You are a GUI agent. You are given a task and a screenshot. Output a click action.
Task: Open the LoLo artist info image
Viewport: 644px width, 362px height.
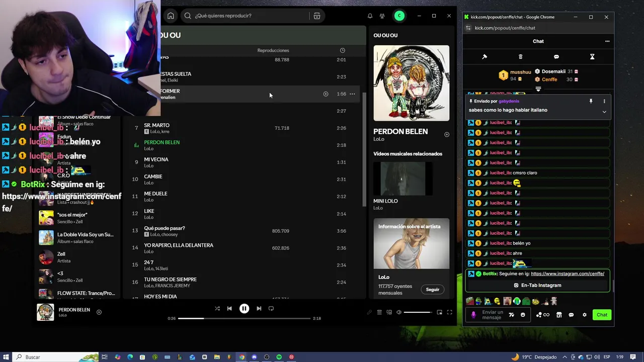[411, 243]
